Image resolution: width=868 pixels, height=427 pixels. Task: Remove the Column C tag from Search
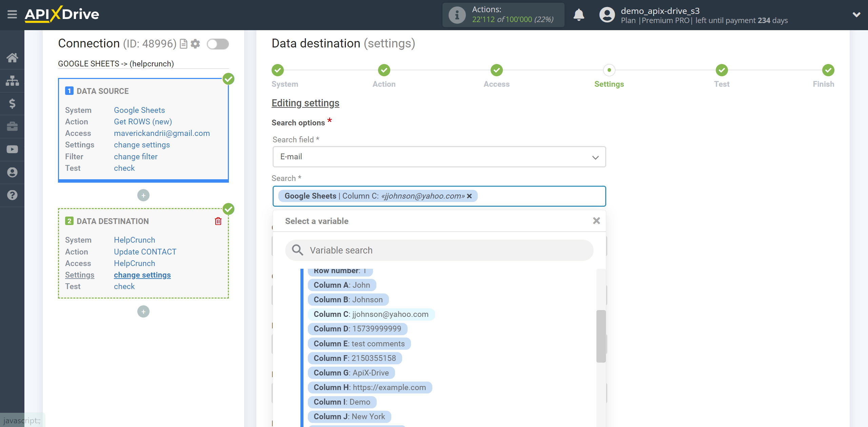click(470, 196)
